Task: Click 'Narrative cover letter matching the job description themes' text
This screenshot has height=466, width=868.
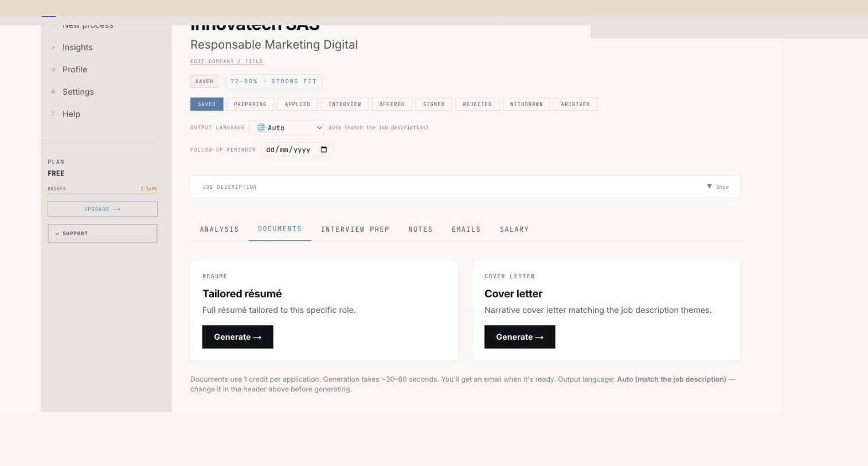Action: coord(598,310)
